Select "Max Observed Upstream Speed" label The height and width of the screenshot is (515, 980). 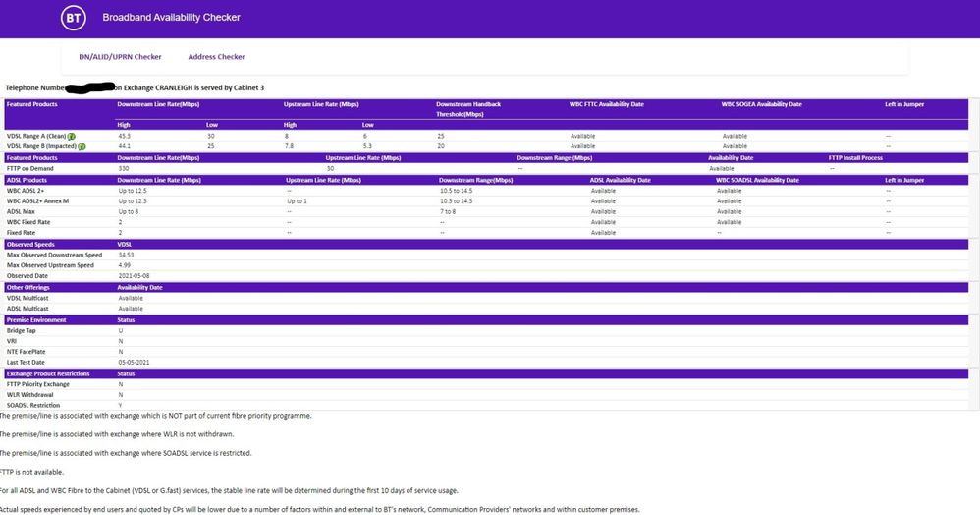[x=50, y=265]
